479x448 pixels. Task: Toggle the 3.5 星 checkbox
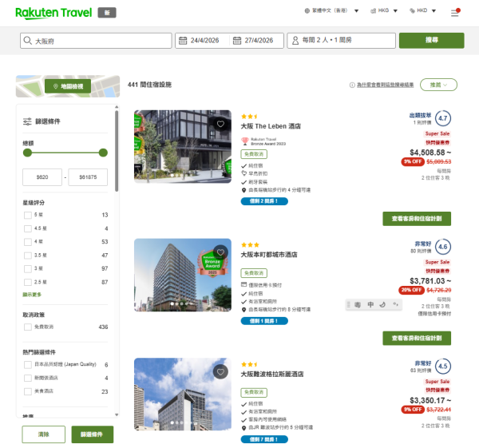point(28,256)
